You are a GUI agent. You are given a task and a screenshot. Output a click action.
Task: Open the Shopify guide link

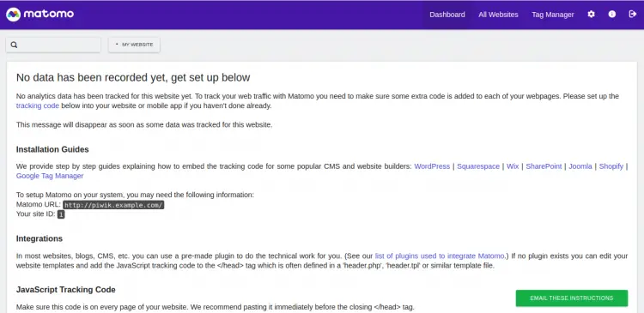(611, 166)
